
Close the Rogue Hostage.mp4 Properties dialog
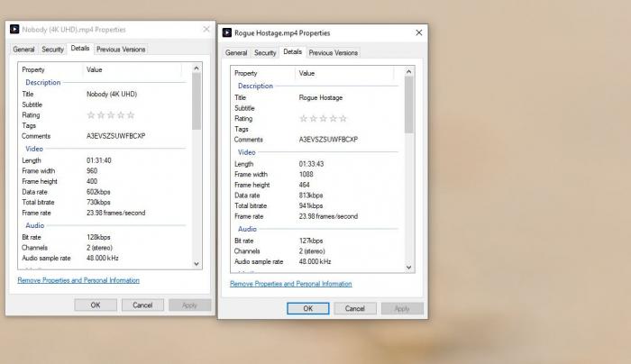pos(417,32)
